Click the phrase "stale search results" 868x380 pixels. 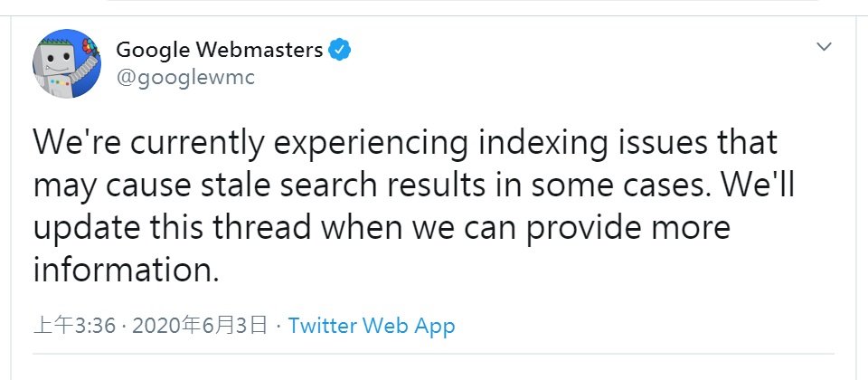tap(358, 185)
